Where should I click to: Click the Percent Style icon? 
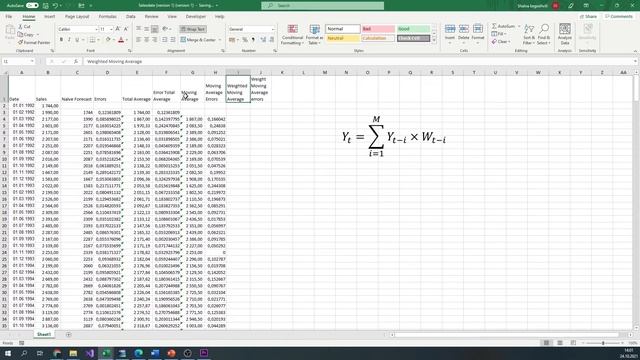(x=245, y=40)
